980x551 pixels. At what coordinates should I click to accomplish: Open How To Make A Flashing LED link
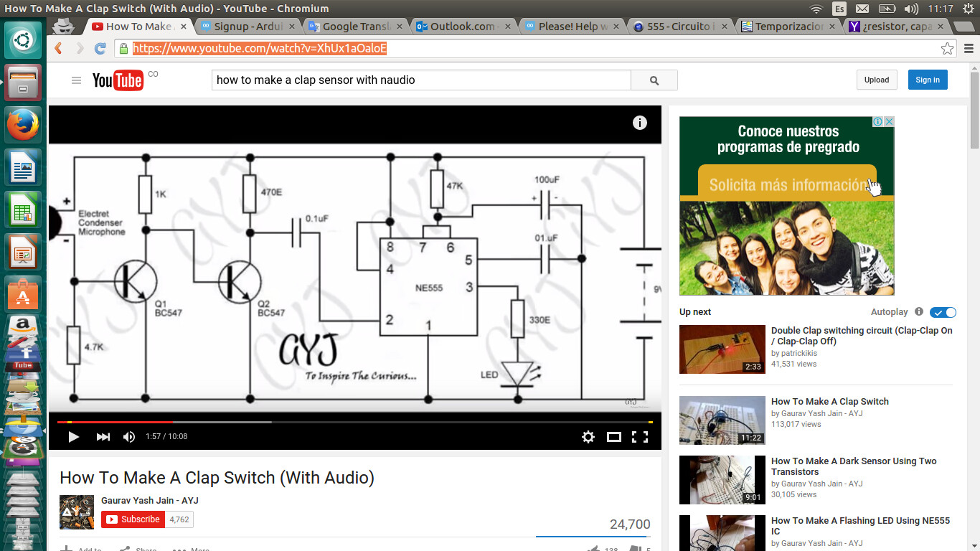click(860, 526)
